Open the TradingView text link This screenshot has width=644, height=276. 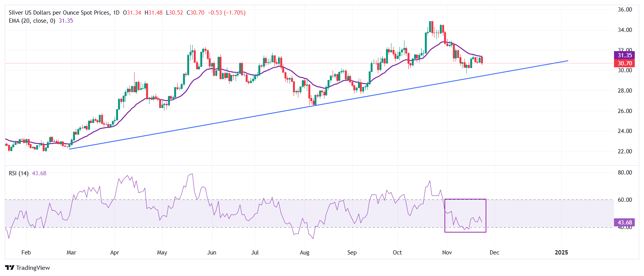point(33,268)
